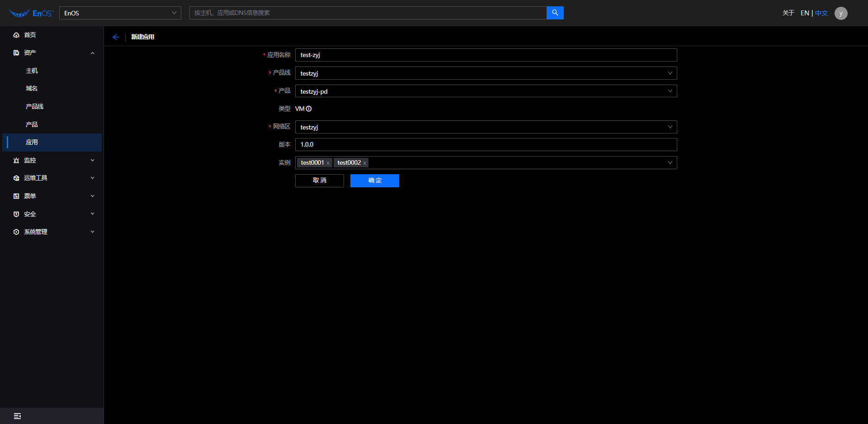868x424 pixels.
Task: Collapse the 资产 menu chevron
Action: [x=93, y=53]
